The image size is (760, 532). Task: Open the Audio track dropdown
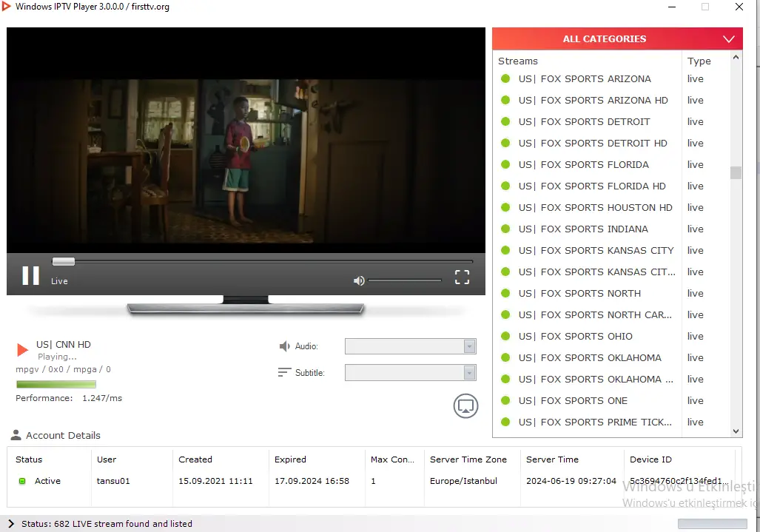point(411,346)
